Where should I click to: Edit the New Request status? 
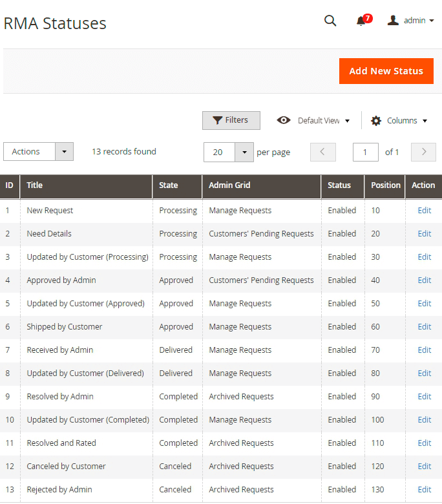click(424, 211)
